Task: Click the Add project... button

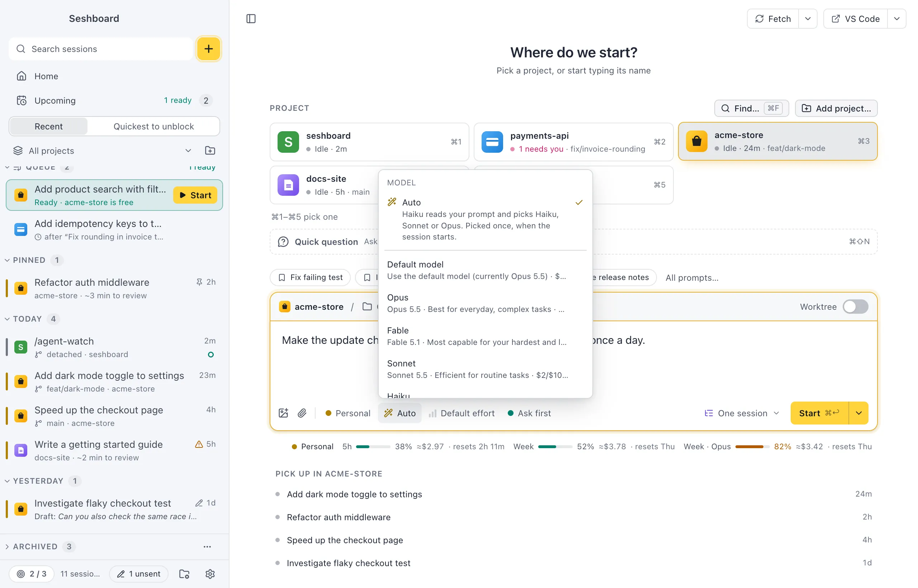Action: [x=836, y=108]
